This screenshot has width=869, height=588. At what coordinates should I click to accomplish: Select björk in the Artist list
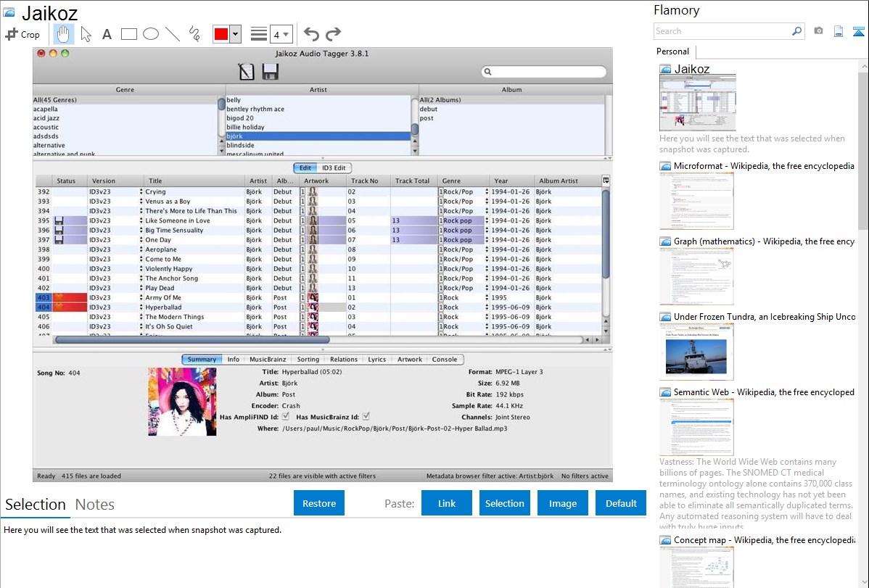coord(318,136)
